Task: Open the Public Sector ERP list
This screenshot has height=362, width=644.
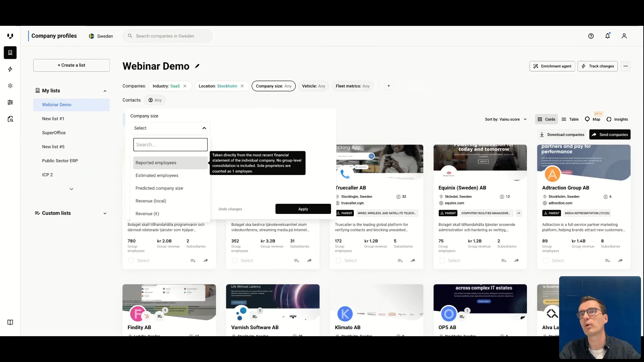Action: (x=71, y=161)
